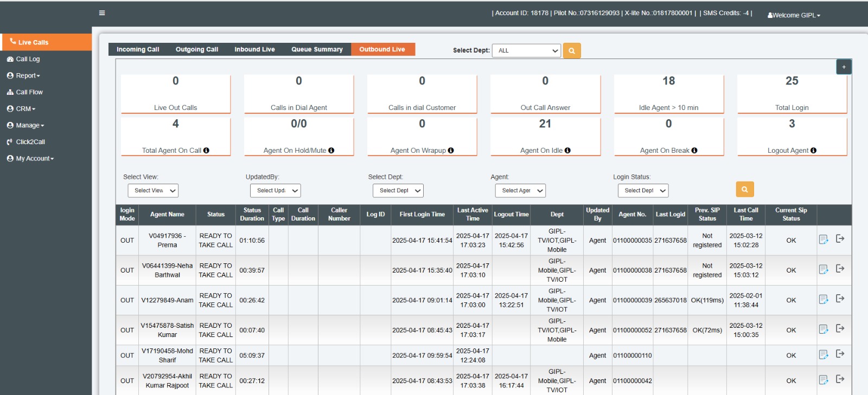Open Call Log in the sidebar

pos(28,59)
